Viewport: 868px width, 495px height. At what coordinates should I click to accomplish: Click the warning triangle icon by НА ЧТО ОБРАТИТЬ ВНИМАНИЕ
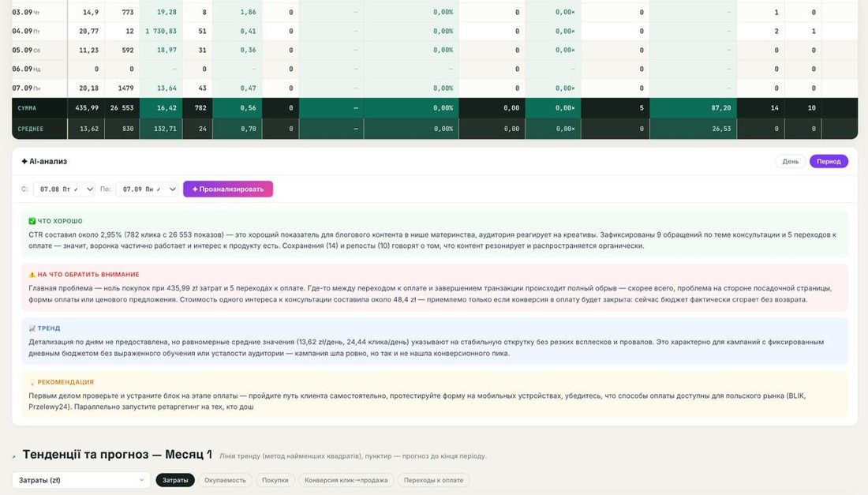click(x=32, y=275)
